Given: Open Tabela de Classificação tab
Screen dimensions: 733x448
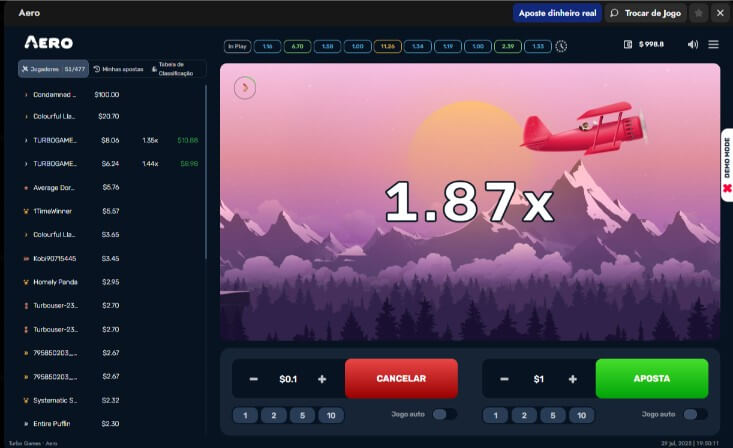Looking at the screenshot, I should pos(177,69).
